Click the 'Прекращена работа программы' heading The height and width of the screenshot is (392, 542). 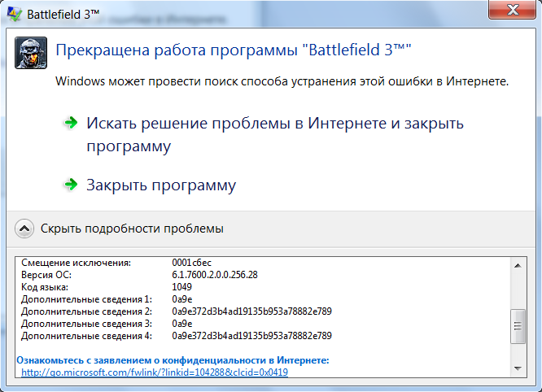coord(234,50)
